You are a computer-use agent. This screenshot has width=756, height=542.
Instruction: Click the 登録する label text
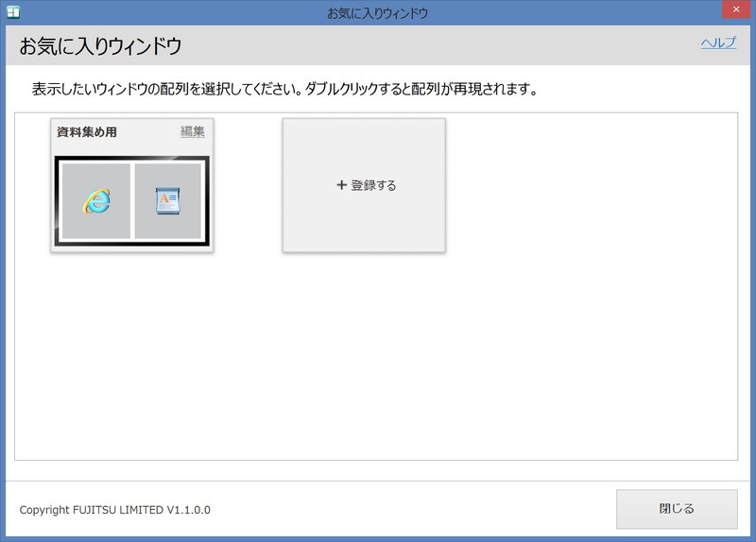[x=373, y=185]
